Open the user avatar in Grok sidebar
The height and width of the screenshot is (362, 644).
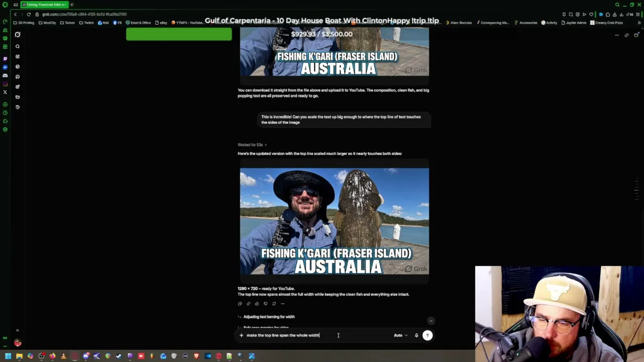(x=18, y=343)
